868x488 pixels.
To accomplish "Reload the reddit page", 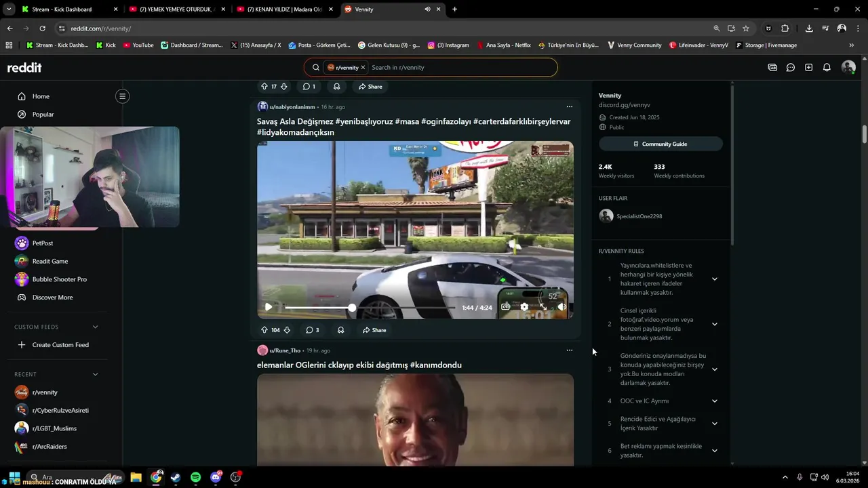I will coord(42,28).
